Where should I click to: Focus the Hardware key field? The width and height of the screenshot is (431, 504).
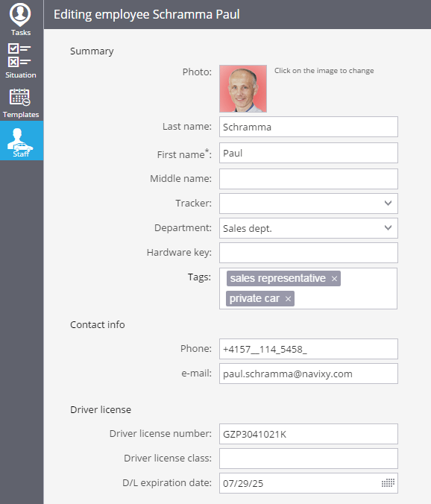(309, 253)
